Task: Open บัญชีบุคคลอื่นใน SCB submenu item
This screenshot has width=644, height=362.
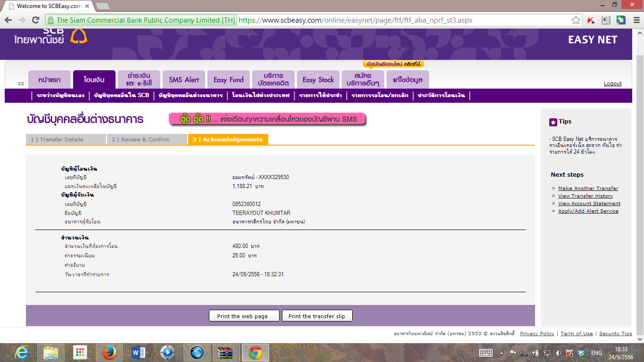Action: click(122, 96)
